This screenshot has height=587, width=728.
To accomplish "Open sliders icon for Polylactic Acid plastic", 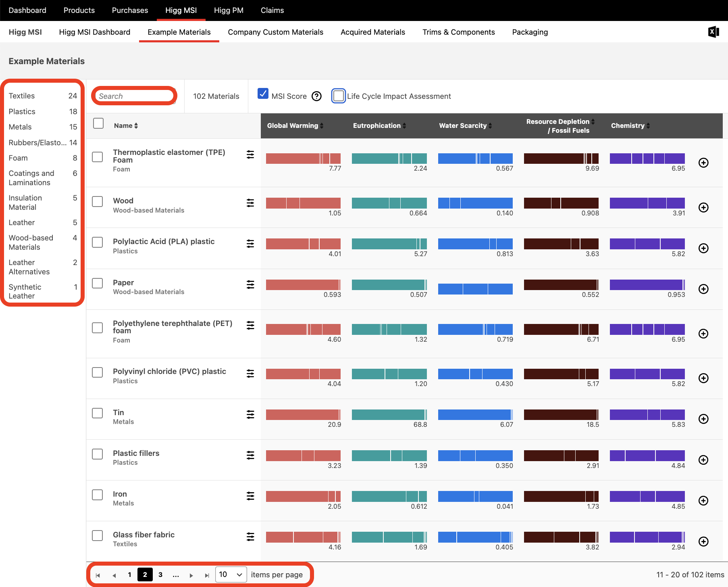I will pyautogui.click(x=250, y=244).
